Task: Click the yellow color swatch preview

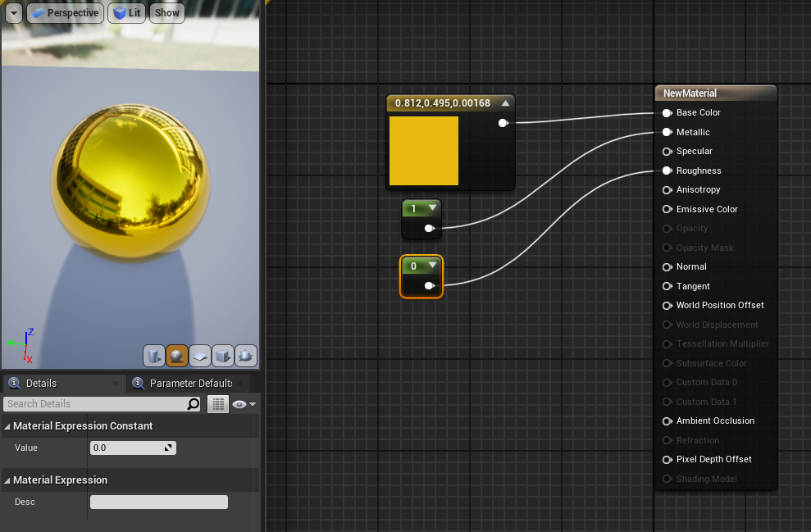Action: point(424,151)
